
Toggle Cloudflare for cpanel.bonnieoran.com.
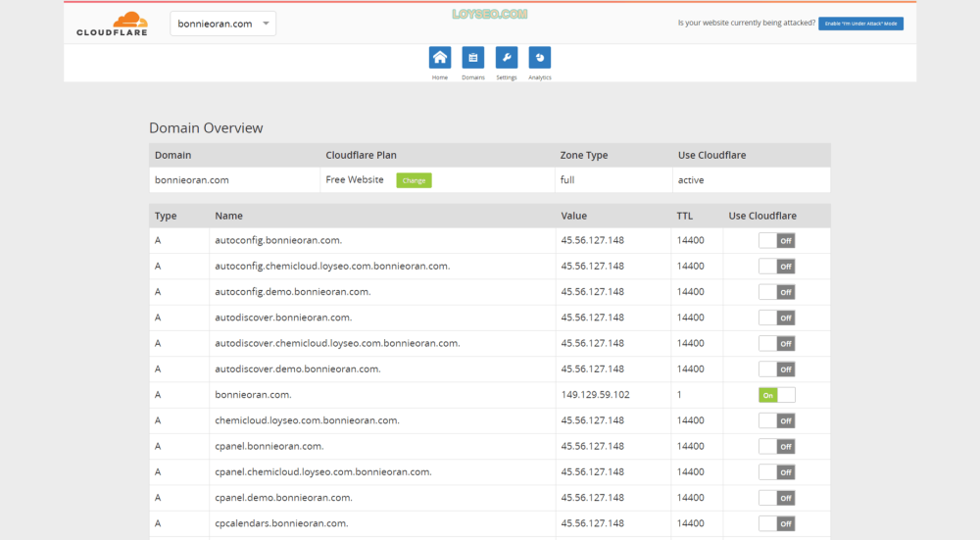[x=777, y=447]
